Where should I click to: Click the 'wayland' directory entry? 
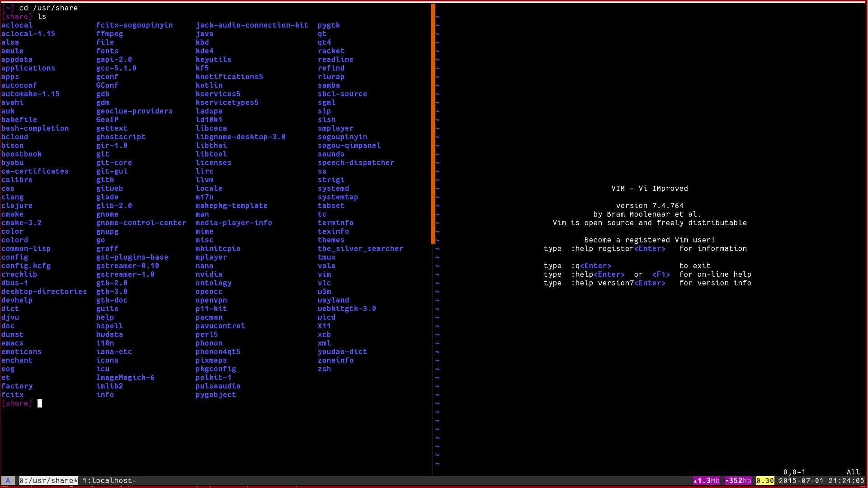[x=333, y=300]
